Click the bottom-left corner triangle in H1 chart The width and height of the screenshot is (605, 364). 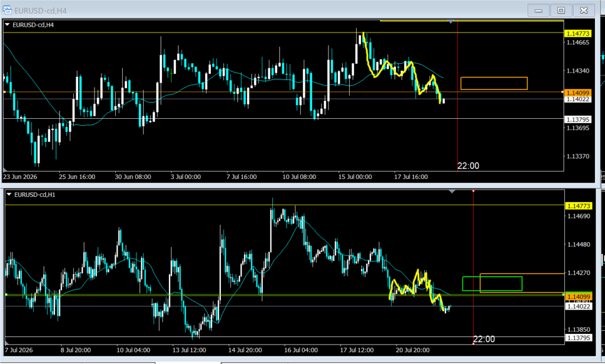click(x=7, y=342)
